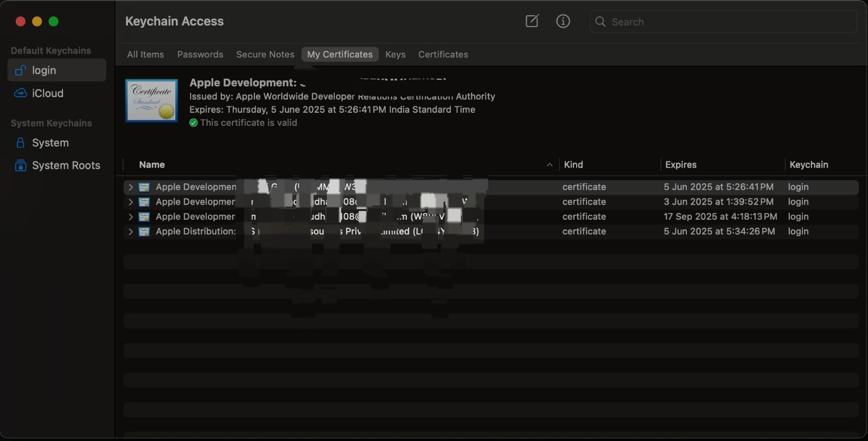Expand the certificate expiring 17 Sep 2025
The image size is (868, 441).
pos(130,216)
